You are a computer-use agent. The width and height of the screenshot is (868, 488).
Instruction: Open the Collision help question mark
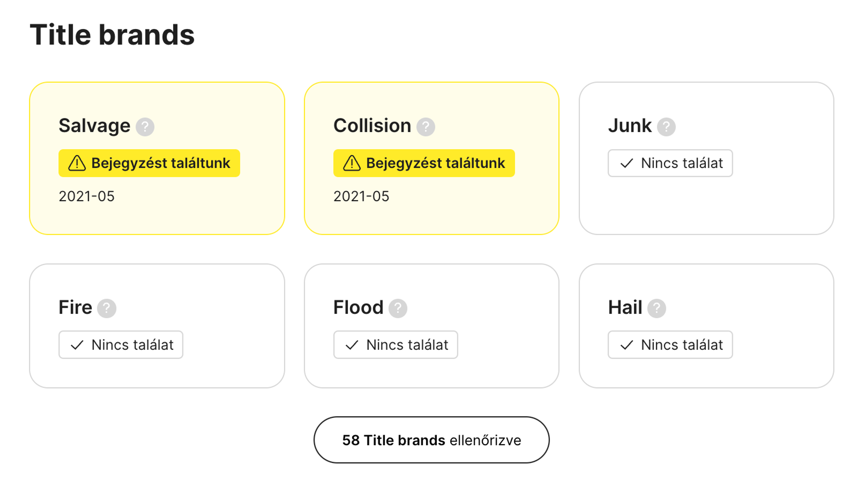426,127
